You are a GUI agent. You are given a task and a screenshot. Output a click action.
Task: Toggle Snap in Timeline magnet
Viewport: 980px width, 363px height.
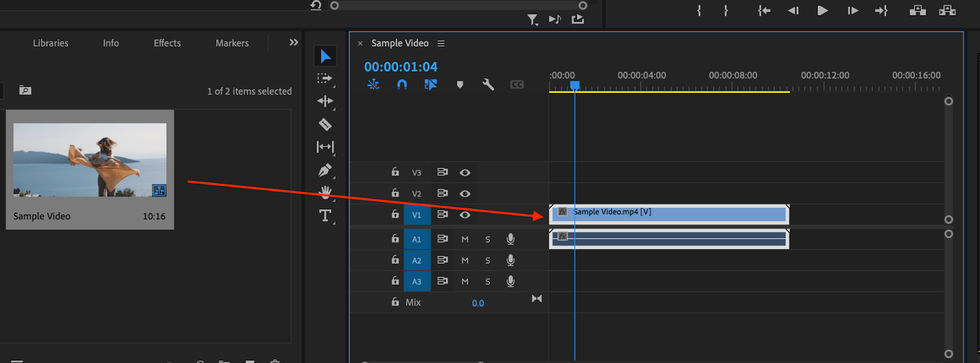click(402, 84)
